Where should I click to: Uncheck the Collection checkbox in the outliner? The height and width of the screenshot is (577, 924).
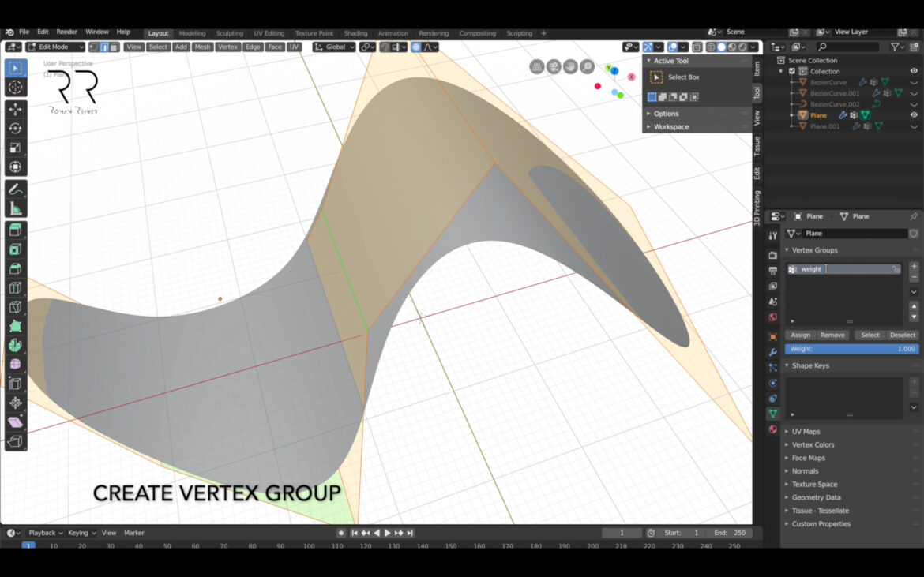[792, 71]
